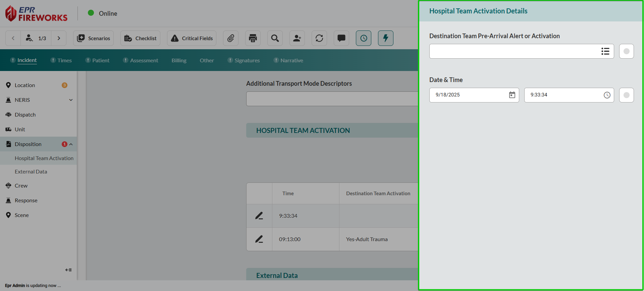Click the clock timer toolbar icon
The height and width of the screenshot is (291, 644).
click(x=364, y=38)
